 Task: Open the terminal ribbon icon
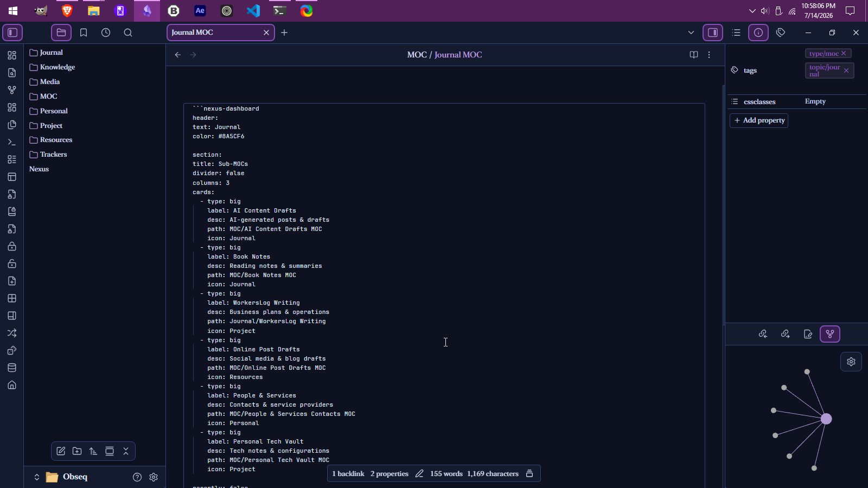[x=12, y=142]
